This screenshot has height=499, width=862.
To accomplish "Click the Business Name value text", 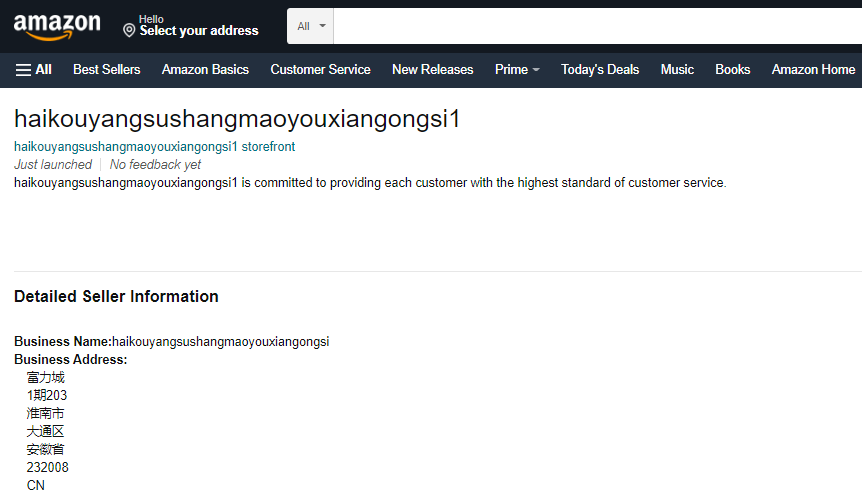I will (220, 342).
